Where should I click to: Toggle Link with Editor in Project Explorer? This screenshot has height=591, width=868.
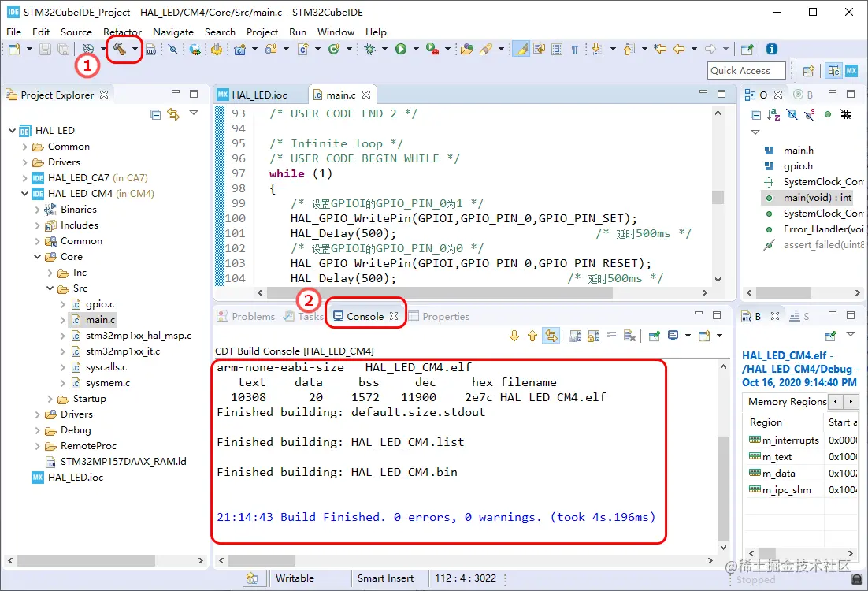click(173, 115)
